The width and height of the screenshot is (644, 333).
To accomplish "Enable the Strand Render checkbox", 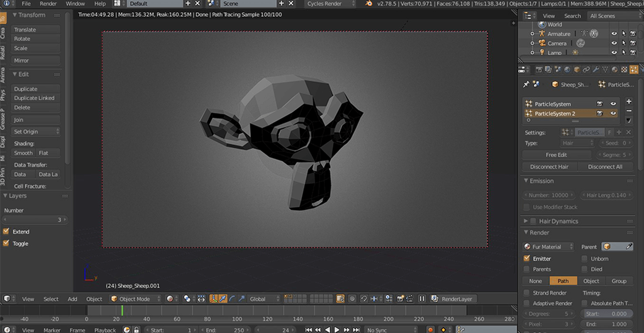I will point(526,293).
